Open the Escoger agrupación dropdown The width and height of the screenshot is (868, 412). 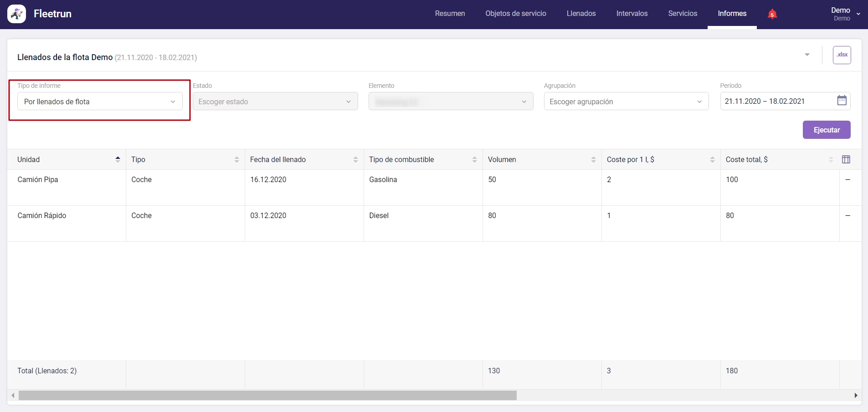point(626,102)
